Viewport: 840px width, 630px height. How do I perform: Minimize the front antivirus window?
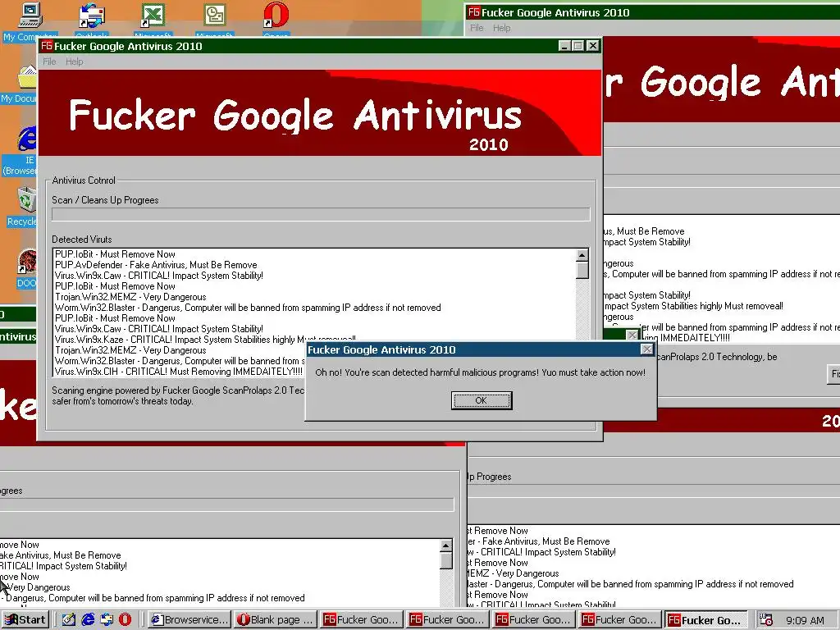[x=564, y=46]
